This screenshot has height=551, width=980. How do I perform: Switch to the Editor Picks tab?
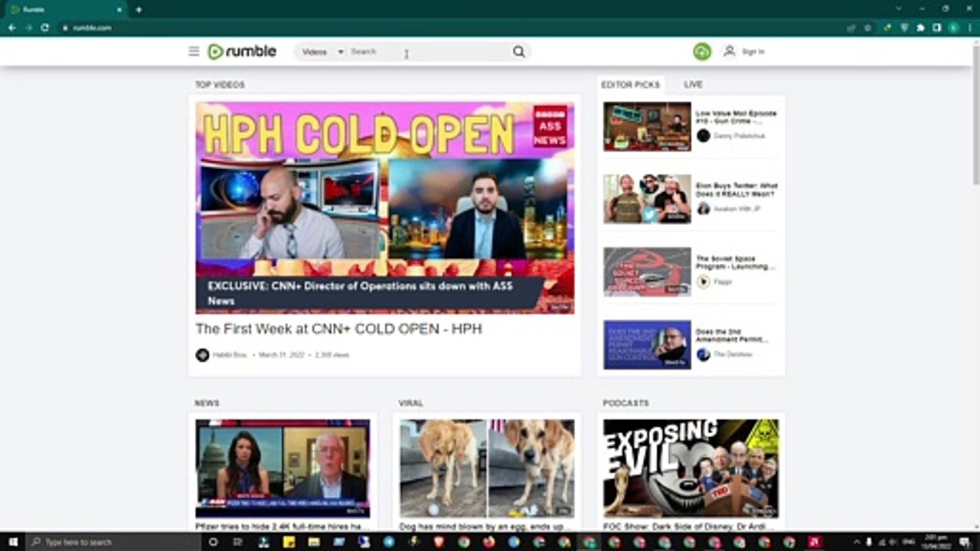pyautogui.click(x=630, y=84)
